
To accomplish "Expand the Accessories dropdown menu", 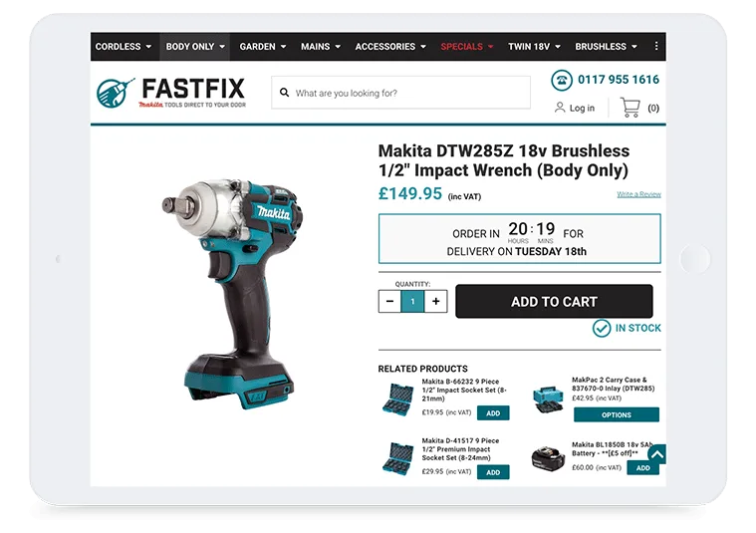I will click(390, 47).
